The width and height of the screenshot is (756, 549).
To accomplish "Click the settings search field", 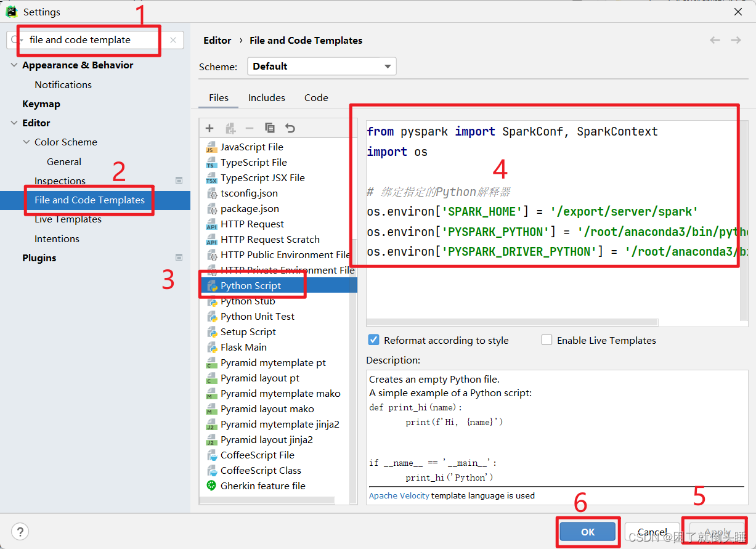I will click(x=96, y=40).
